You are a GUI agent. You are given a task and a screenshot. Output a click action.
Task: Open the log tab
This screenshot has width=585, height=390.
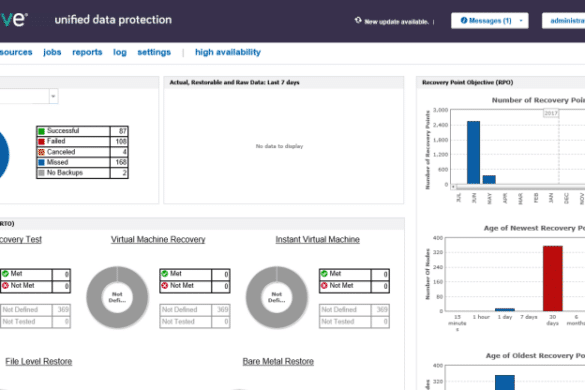coord(120,52)
